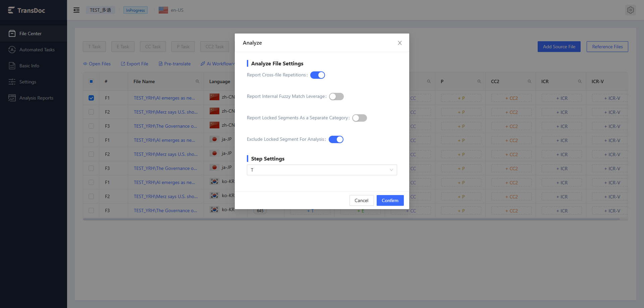
Task: Click Export File link
Action: [135, 64]
